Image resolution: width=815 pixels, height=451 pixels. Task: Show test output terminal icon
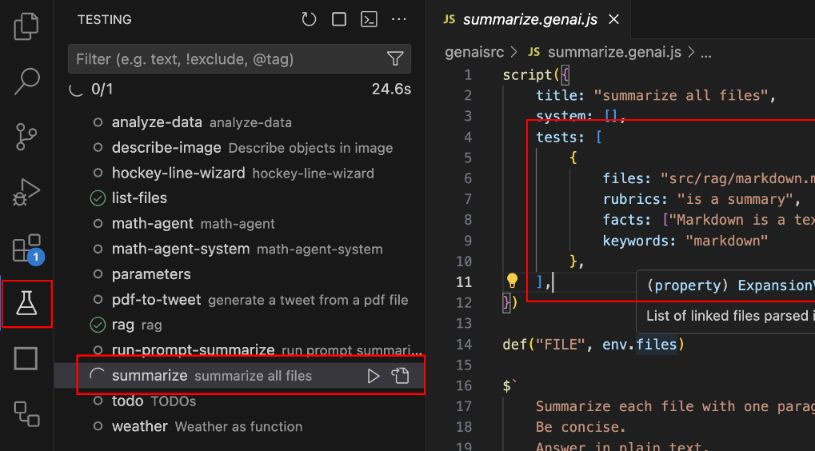(369, 20)
